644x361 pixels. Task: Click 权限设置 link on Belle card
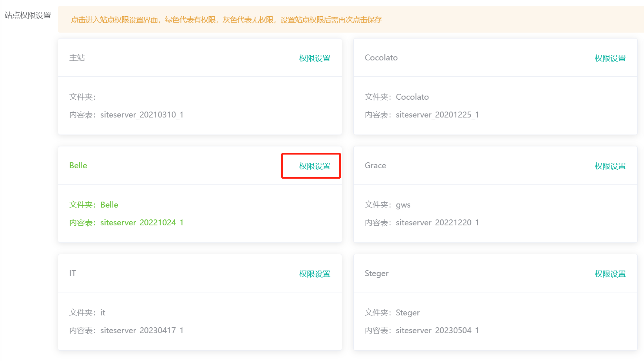tap(314, 166)
